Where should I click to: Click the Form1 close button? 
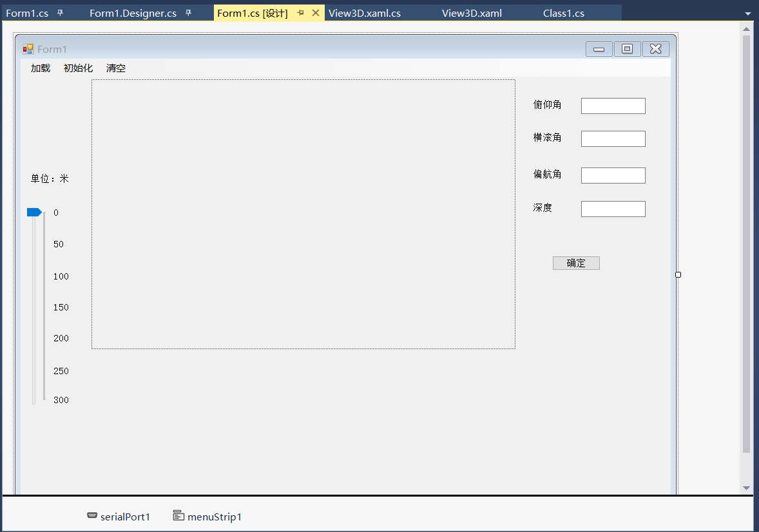pyautogui.click(x=656, y=49)
